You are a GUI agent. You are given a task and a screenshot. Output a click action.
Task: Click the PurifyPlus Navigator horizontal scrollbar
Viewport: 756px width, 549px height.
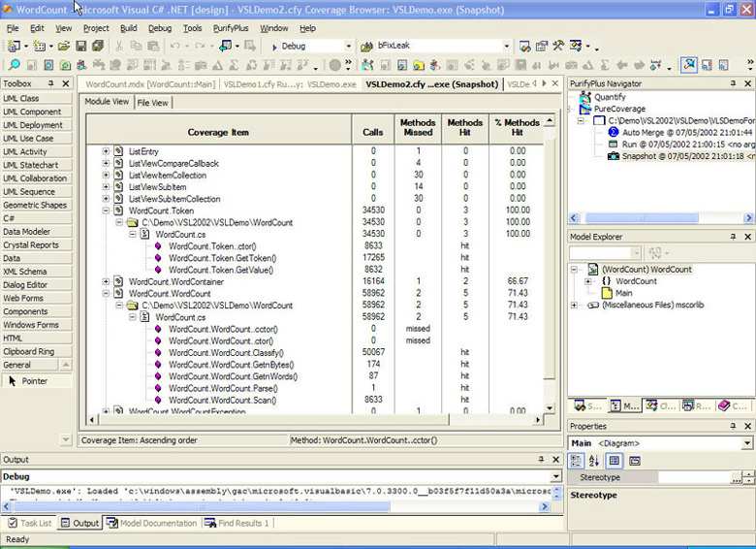pyautogui.click(x=661, y=218)
